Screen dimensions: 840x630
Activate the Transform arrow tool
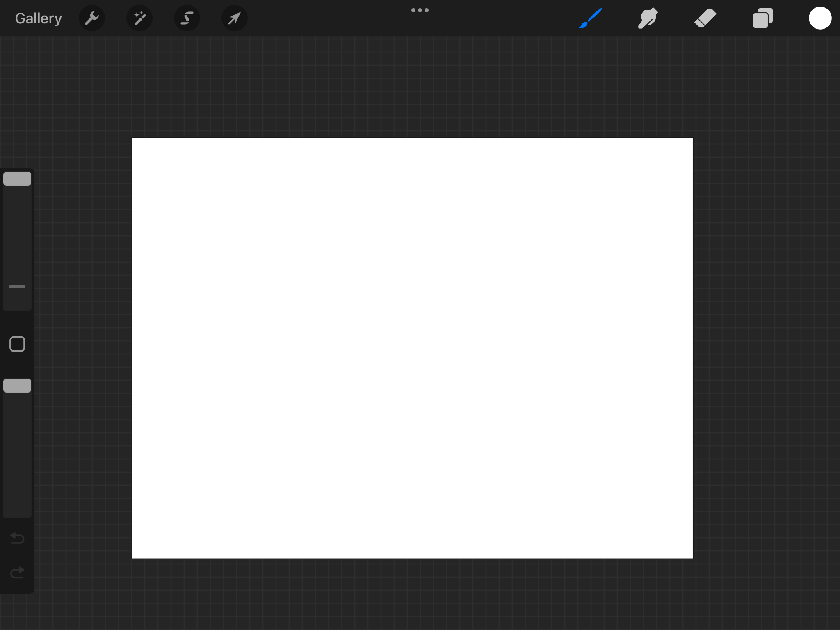tap(234, 18)
